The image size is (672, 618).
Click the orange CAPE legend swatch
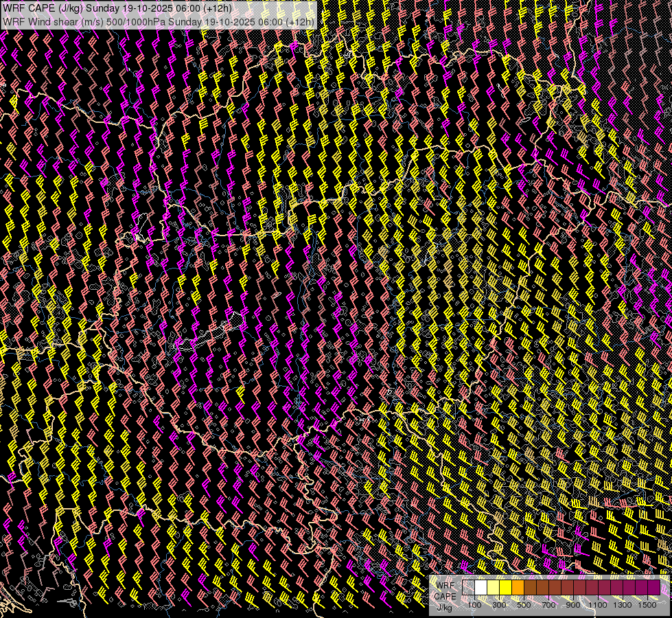(x=518, y=588)
